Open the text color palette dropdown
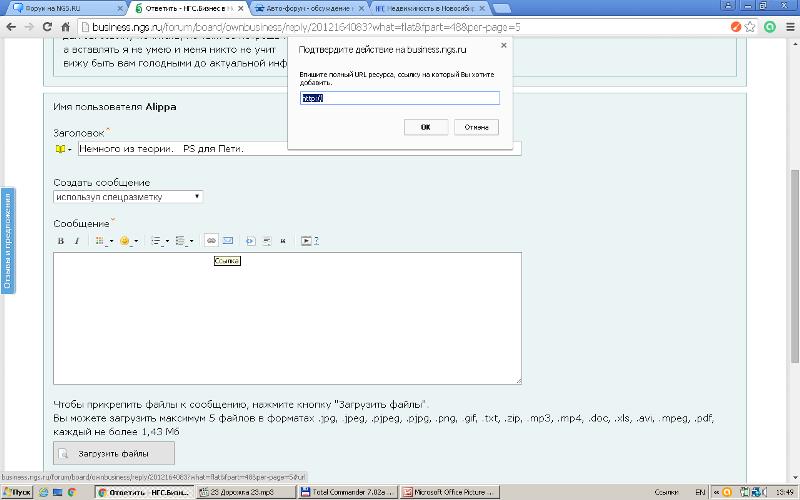 point(103,241)
